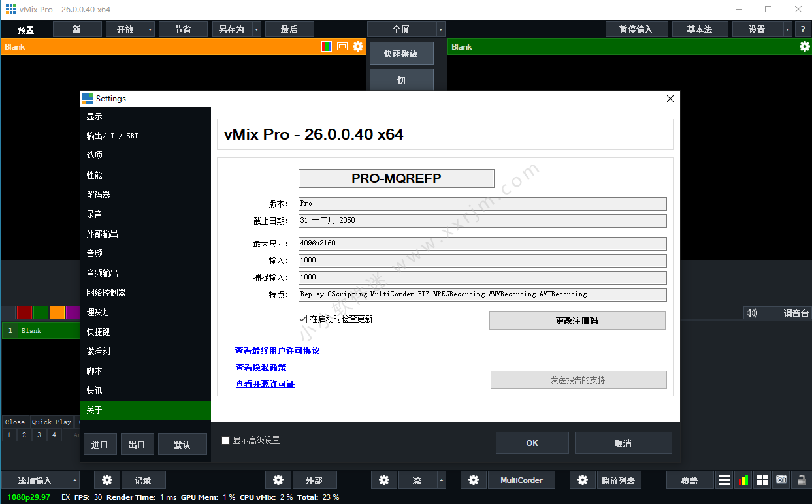Expand the dropdown arrow next to 开放
The image size is (812, 504).
pos(150,29)
